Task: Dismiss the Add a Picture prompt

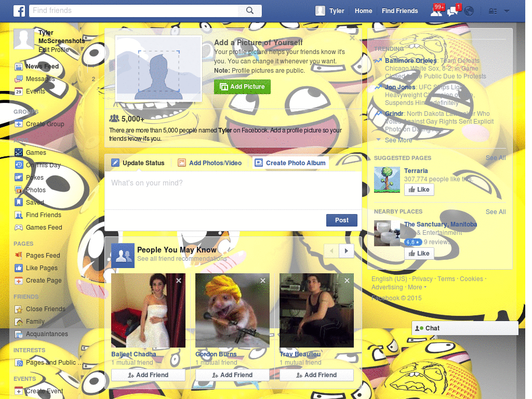Action: coord(352,38)
